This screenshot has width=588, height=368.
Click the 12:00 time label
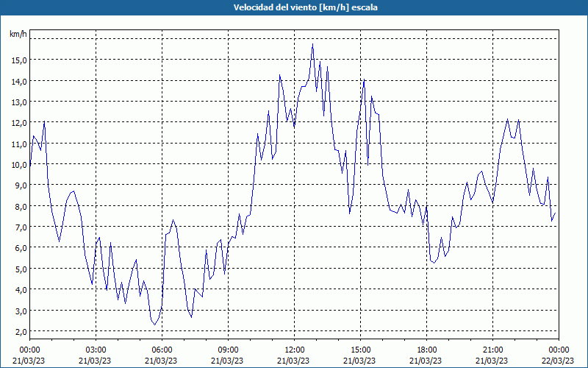tap(294, 350)
